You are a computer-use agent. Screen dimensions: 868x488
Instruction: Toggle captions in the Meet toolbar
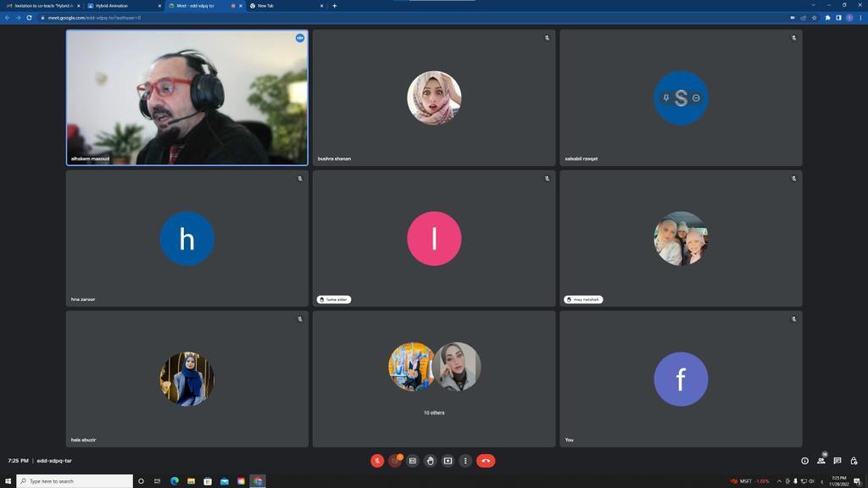coord(413,461)
